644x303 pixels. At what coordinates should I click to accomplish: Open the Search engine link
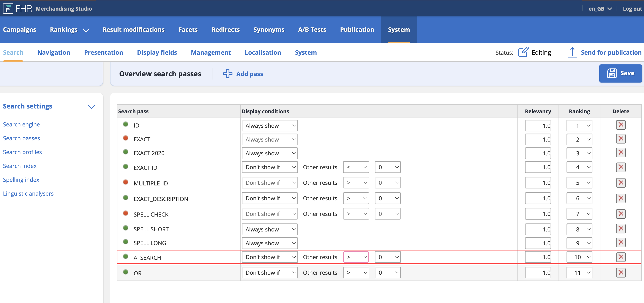coord(21,124)
